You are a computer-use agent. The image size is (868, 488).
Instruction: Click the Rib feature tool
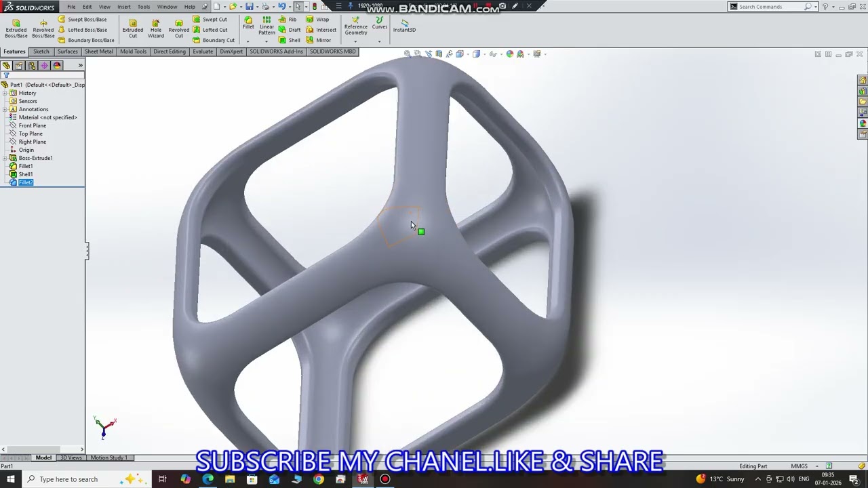point(288,20)
